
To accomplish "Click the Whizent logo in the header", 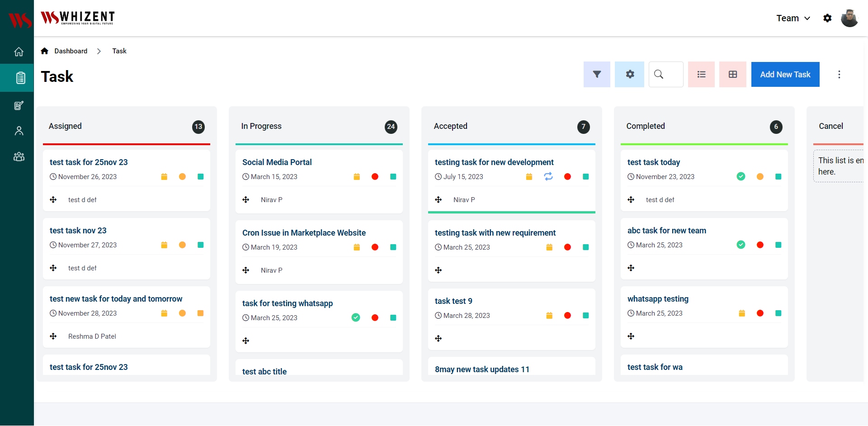I will (78, 18).
